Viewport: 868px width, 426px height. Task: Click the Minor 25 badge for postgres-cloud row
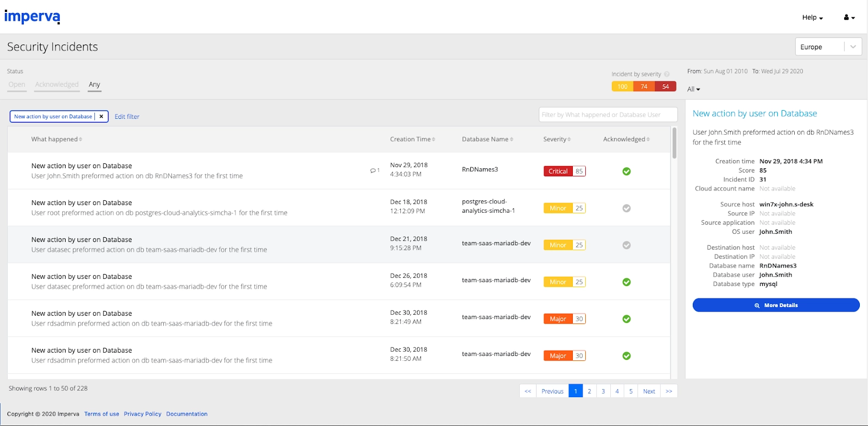pyautogui.click(x=564, y=208)
